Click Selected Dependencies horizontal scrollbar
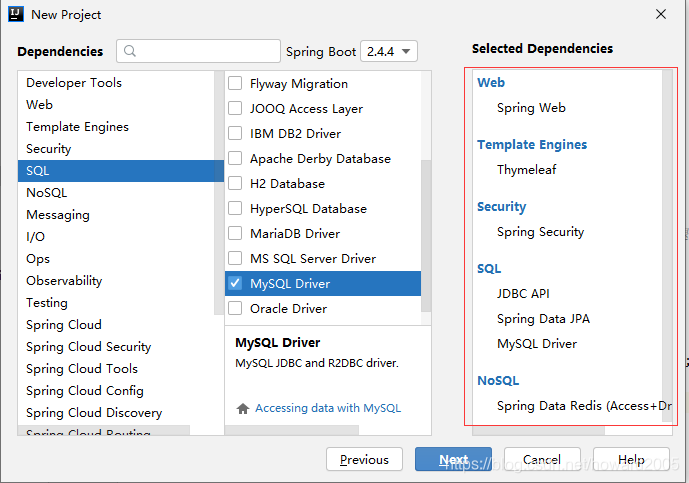 pos(538,431)
